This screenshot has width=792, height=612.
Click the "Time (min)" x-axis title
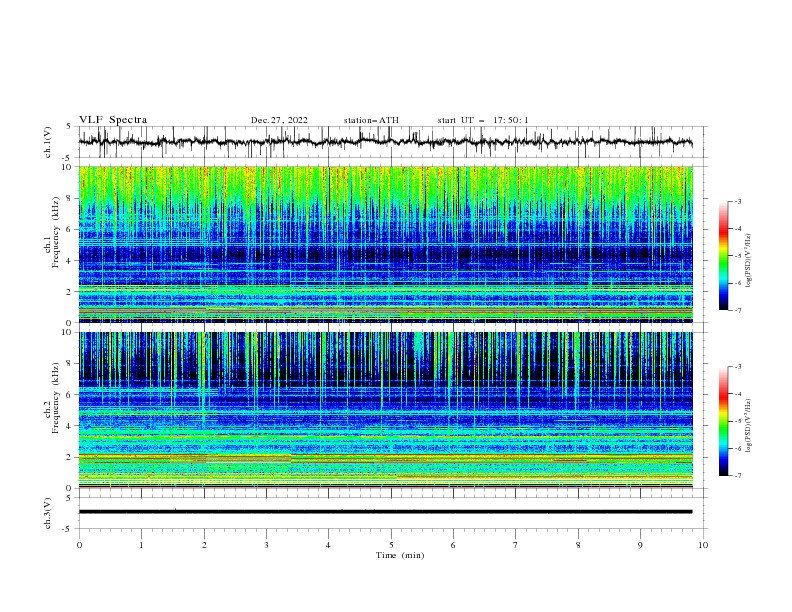tap(400, 555)
